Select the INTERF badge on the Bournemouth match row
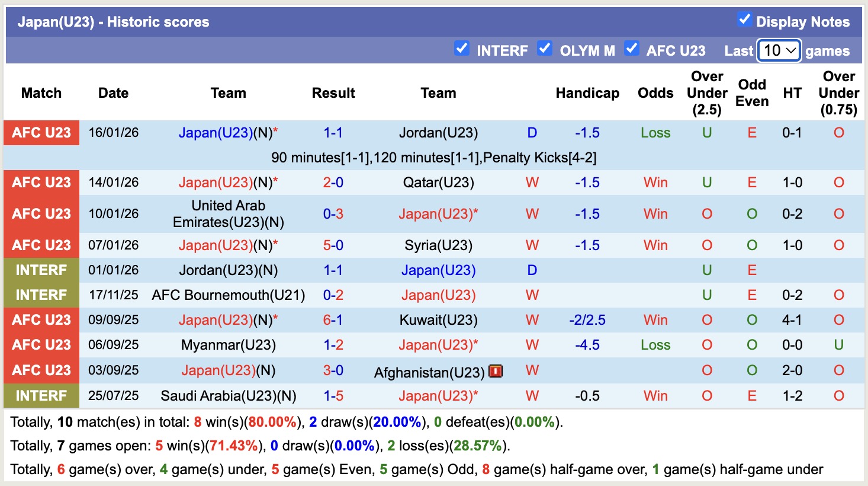This screenshot has width=868, height=486. point(41,295)
